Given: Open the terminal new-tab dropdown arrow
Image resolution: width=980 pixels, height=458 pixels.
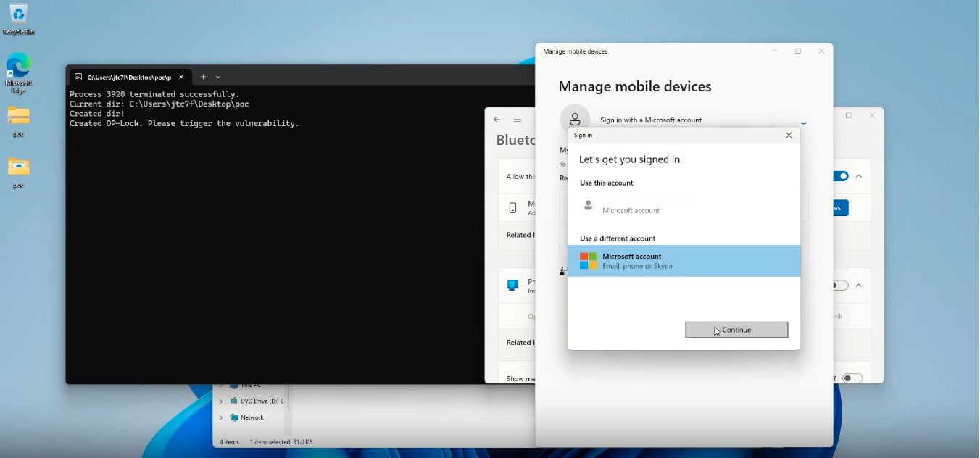Looking at the screenshot, I should (x=218, y=77).
